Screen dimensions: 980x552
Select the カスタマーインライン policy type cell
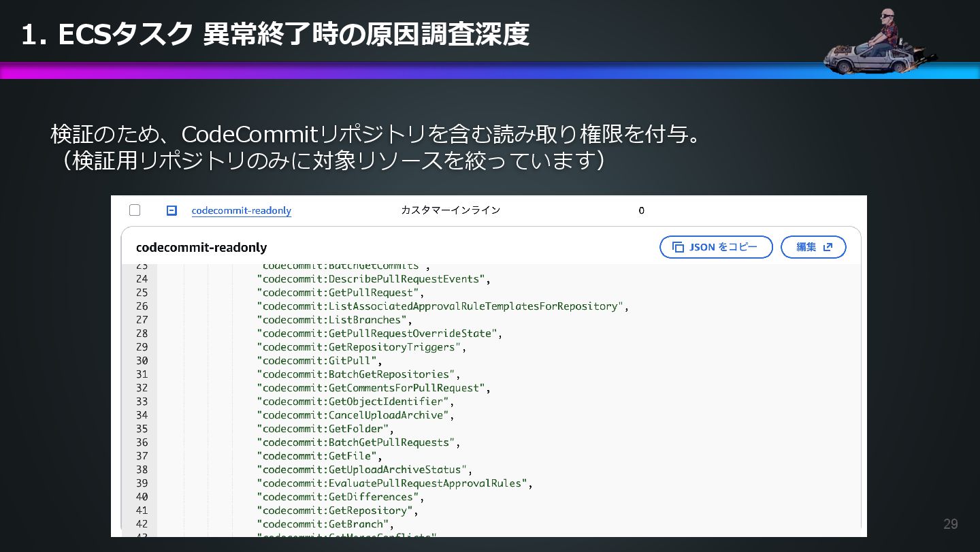(451, 210)
